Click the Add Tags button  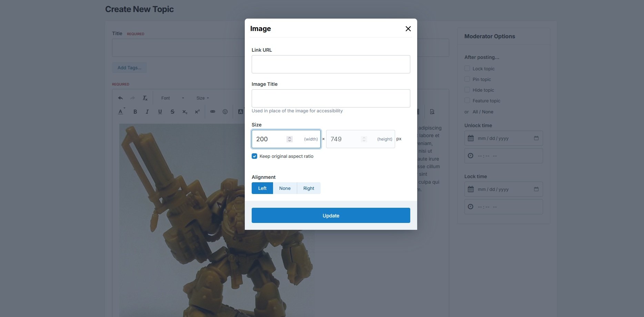pyautogui.click(x=129, y=68)
